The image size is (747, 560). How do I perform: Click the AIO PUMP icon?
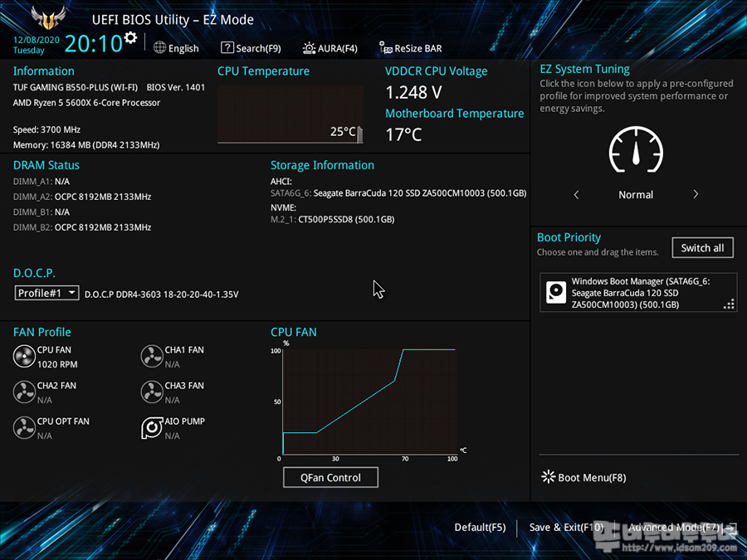click(152, 427)
